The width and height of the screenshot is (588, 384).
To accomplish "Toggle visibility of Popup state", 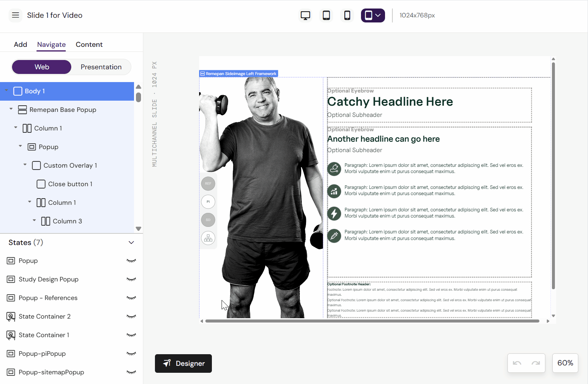I will tap(131, 261).
